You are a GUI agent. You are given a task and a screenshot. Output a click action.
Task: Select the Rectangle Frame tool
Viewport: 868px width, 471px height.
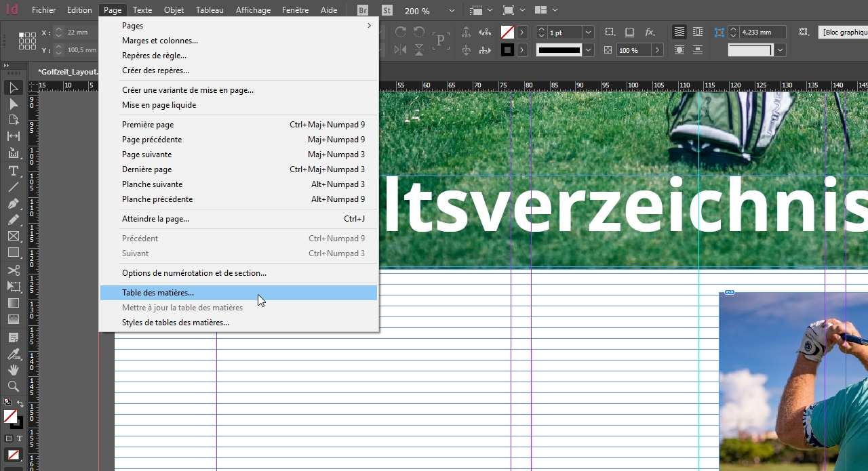pyautogui.click(x=13, y=236)
